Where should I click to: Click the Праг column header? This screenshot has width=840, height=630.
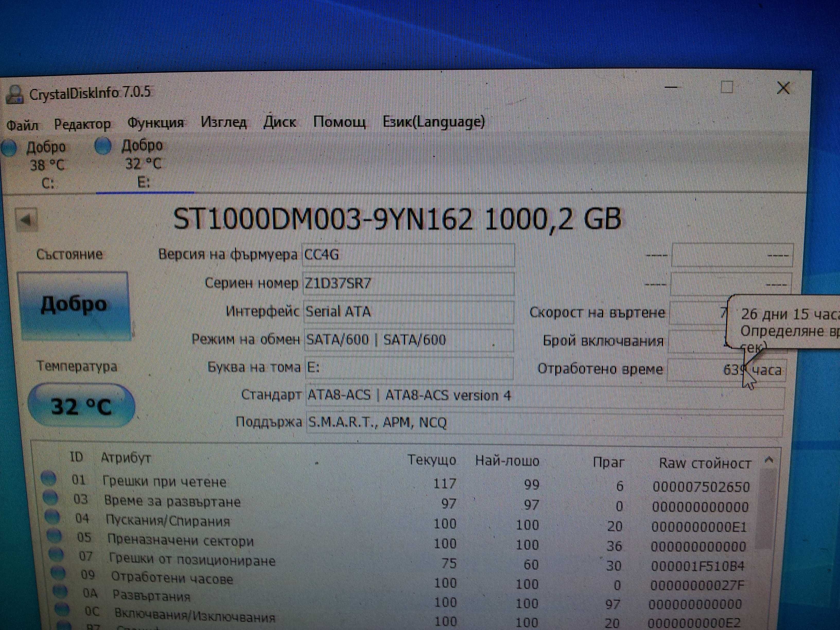609,462
